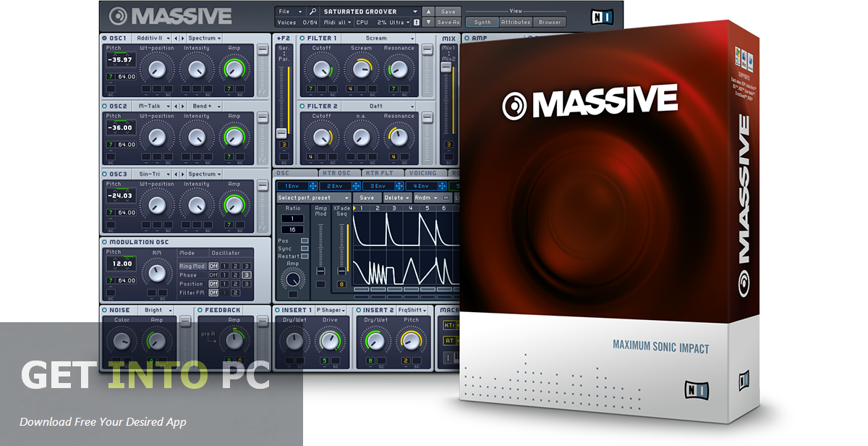Click the 1 Env drag handle icon
Screen dimensions: 868x446
(x=313, y=186)
